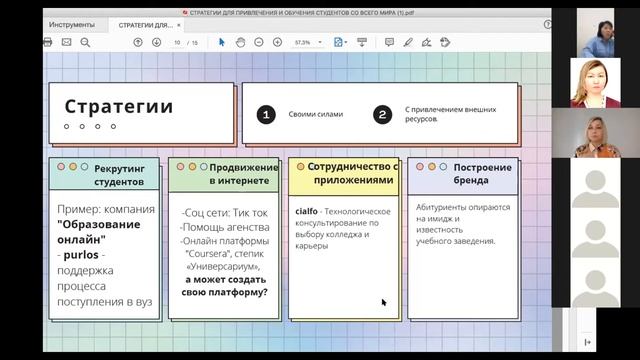Click text С привлечением внешних ресурсов
This screenshot has width=640, height=360.
(x=451, y=114)
